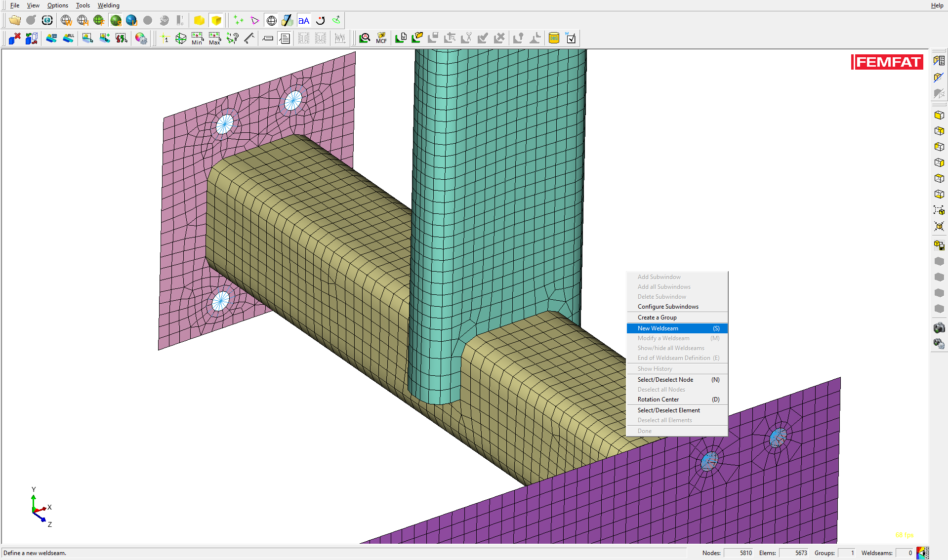Click the yellow DBS database icon

point(554,38)
